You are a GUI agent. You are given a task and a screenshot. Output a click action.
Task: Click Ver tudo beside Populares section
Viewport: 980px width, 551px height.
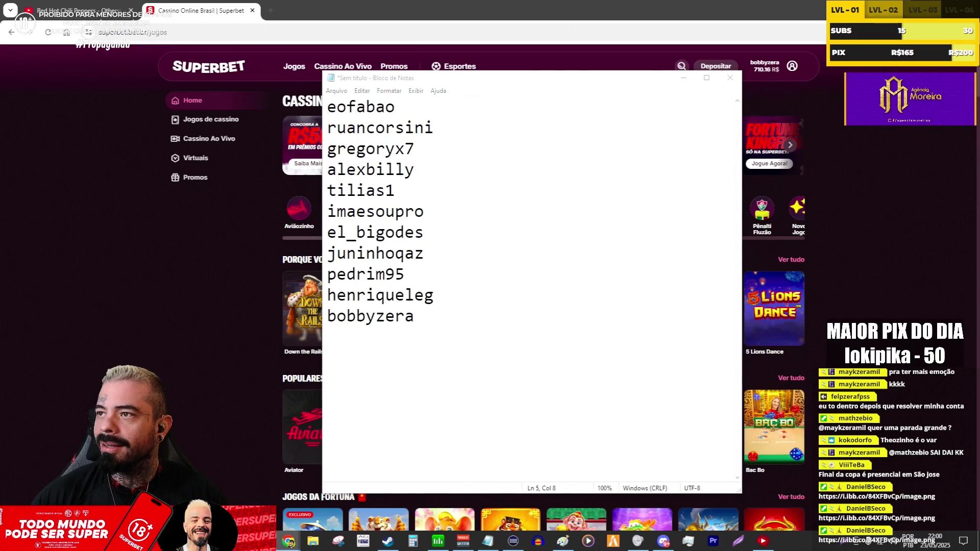791,378
